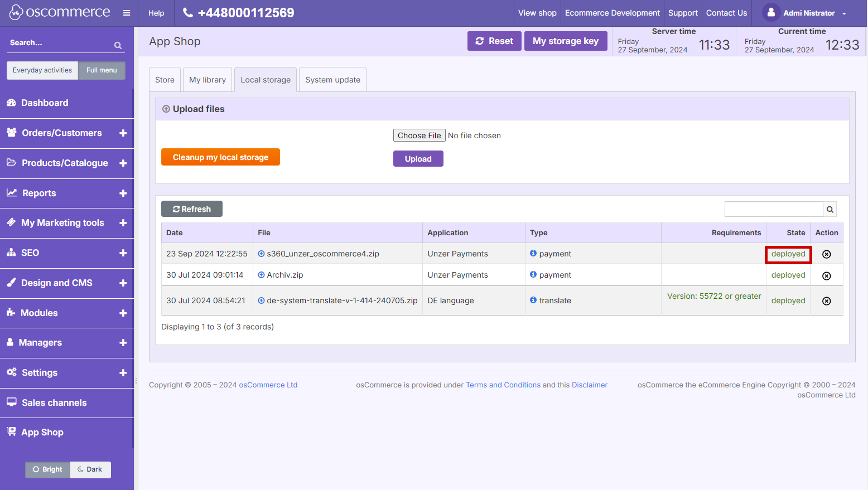The image size is (868, 490).
Task: Switch to Everyday activities menu
Action: pos(42,70)
